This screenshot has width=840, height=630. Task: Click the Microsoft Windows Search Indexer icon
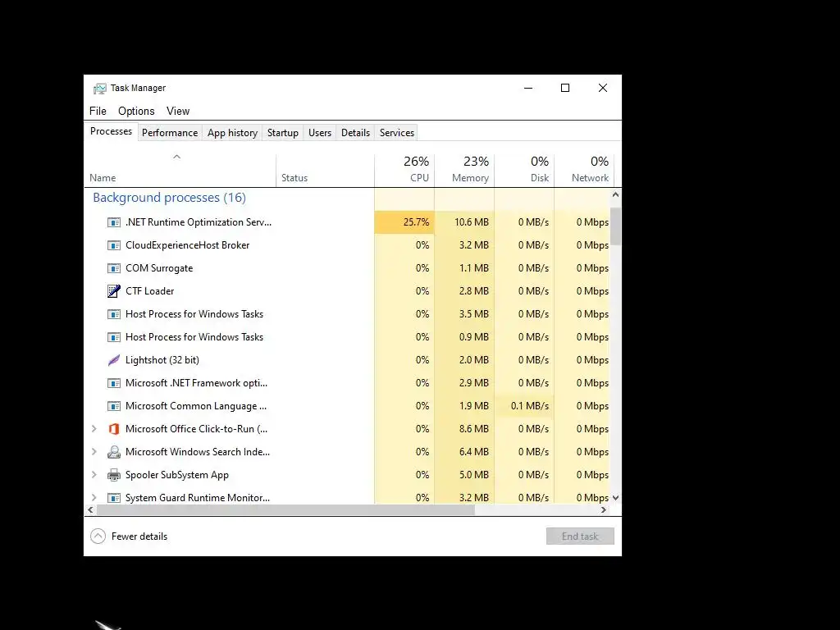point(113,452)
